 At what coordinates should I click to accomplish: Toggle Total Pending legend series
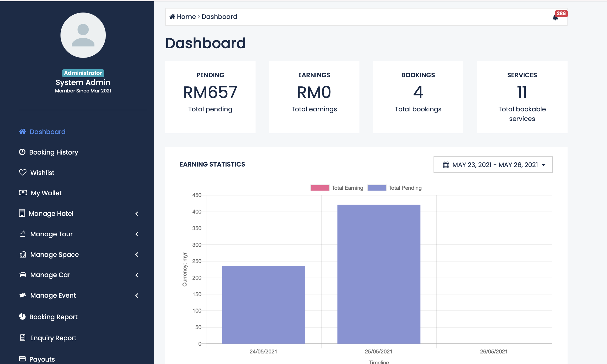click(x=394, y=188)
